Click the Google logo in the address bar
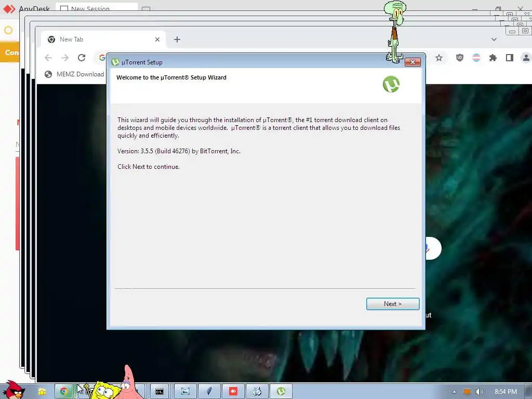This screenshot has width=532, height=399. coord(102,58)
